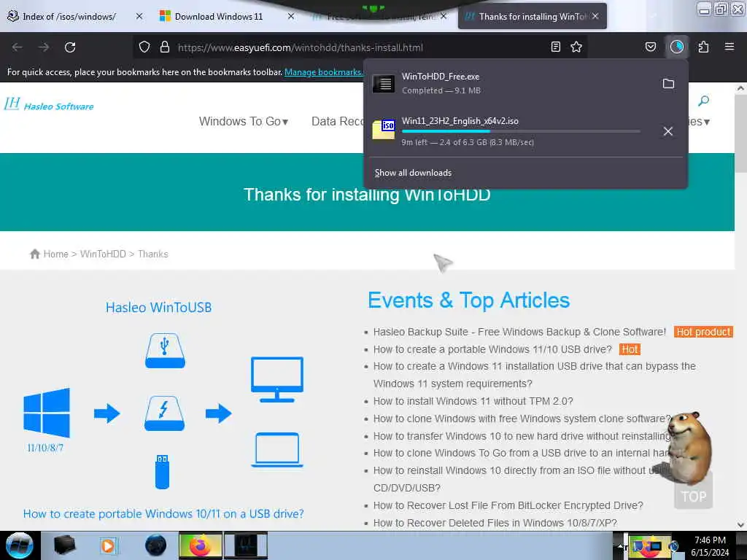Toggle reader view icon
The height and width of the screenshot is (560, 747).
click(x=555, y=47)
